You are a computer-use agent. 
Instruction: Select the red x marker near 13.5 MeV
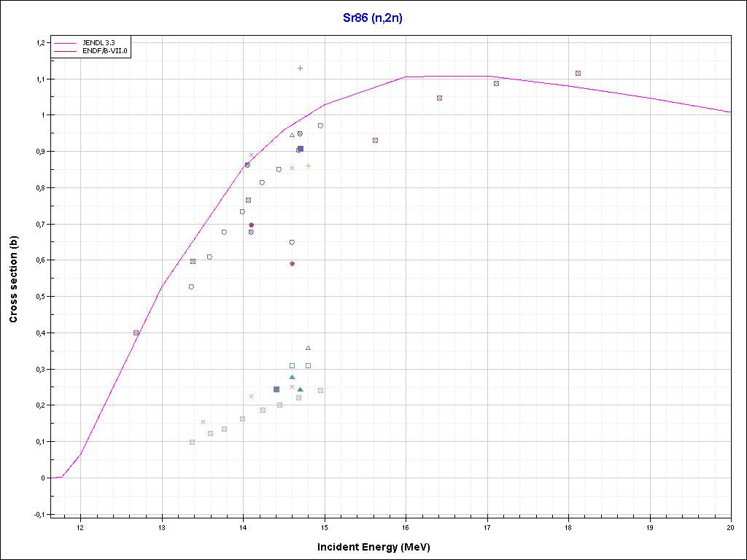coord(203,421)
